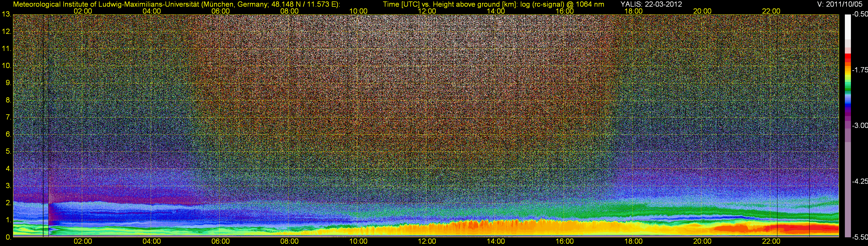Viewport: 868px width, 246px height.
Task: Click the 20:00 label on the top time axis
Action: pyautogui.click(x=702, y=11)
